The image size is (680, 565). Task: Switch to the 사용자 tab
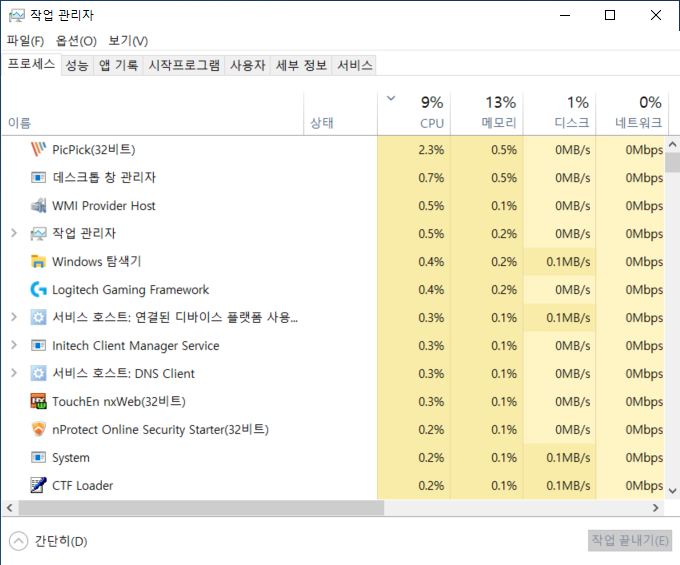tap(248, 65)
